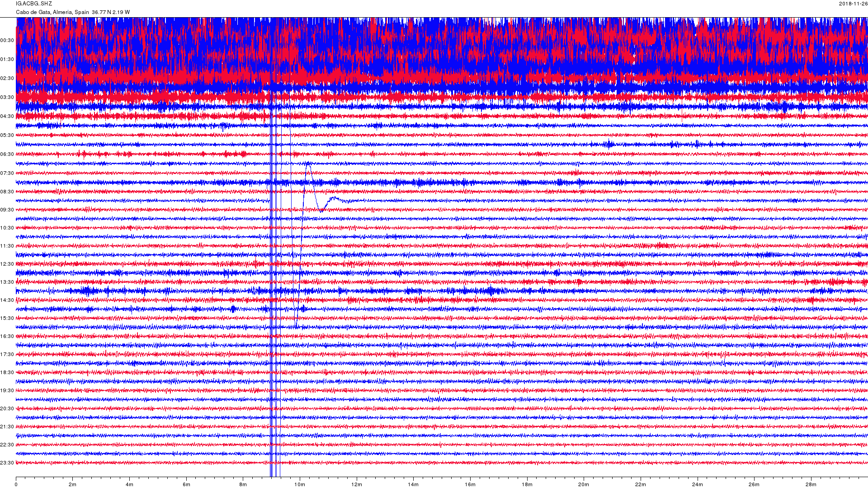868x488 pixels.
Task: Select the 05:30 time label
Action: 7,136
